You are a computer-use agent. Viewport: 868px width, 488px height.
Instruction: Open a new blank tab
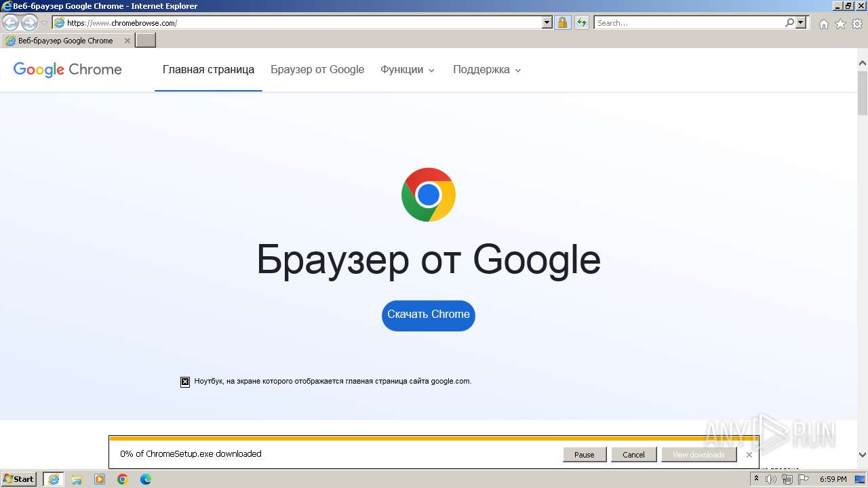(x=146, y=41)
